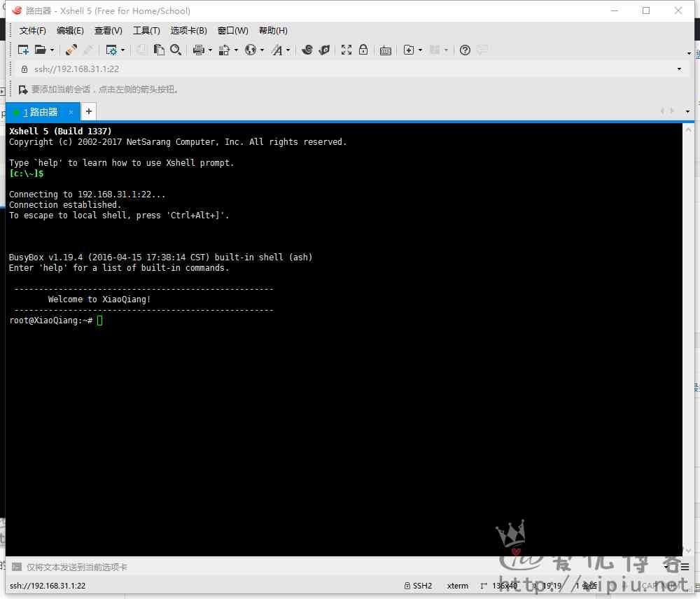Screen dimensions: 700x599
Task: Click the New tab plus-page toolbar icon
Action: [x=409, y=50]
